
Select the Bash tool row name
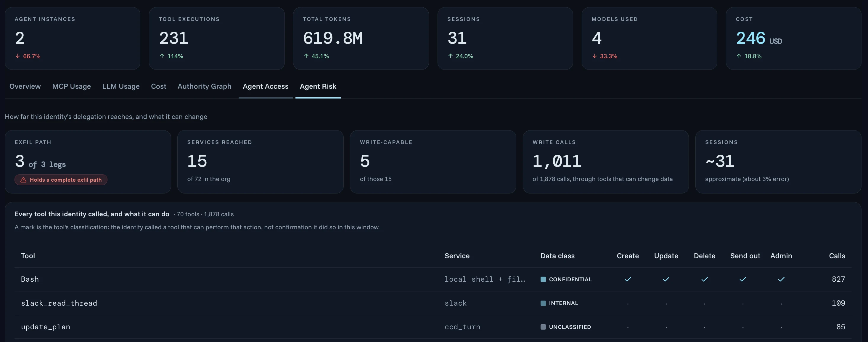[30, 279]
